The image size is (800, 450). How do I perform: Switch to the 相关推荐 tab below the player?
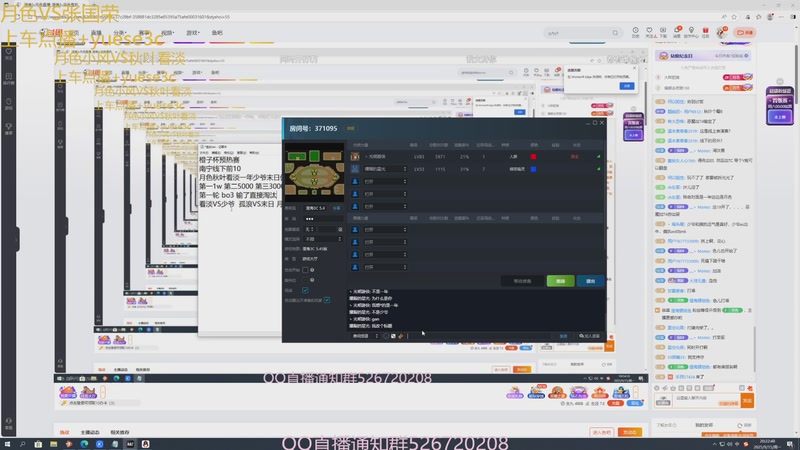coord(120,433)
